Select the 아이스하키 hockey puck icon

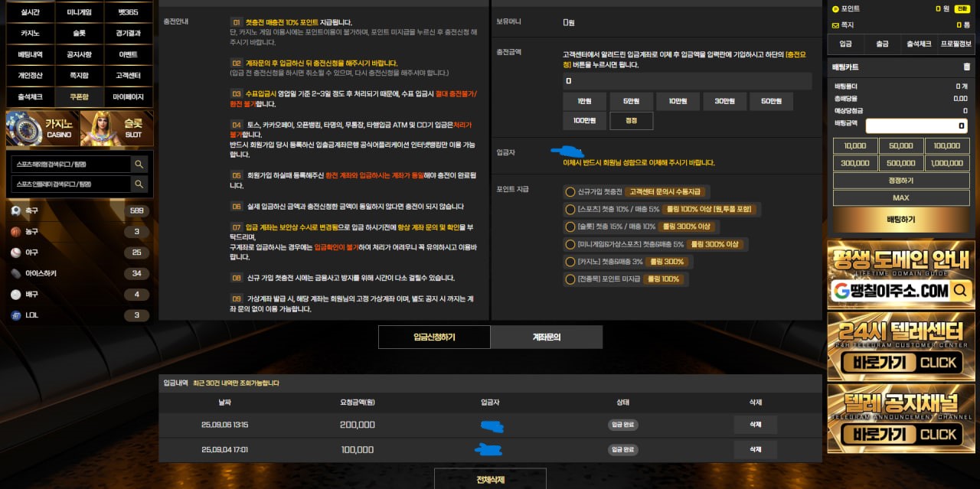16,273
